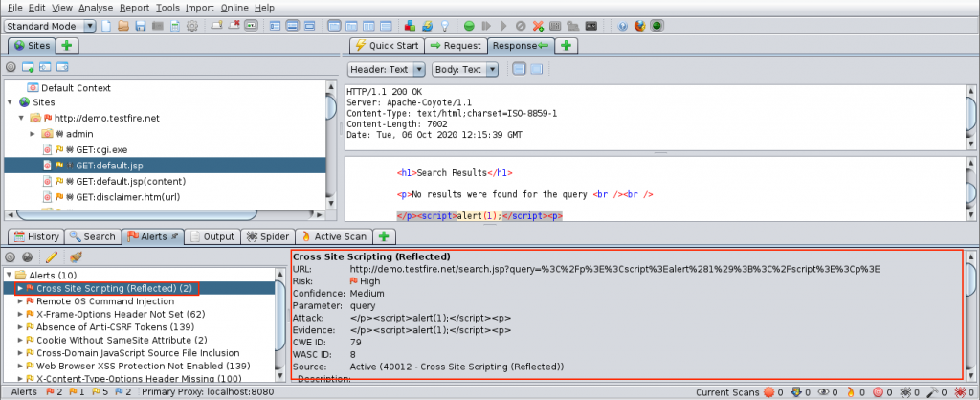Click the globe icon in Alerts toolbar
Screen dimensions: 980x400
click(x=28, y=256)
